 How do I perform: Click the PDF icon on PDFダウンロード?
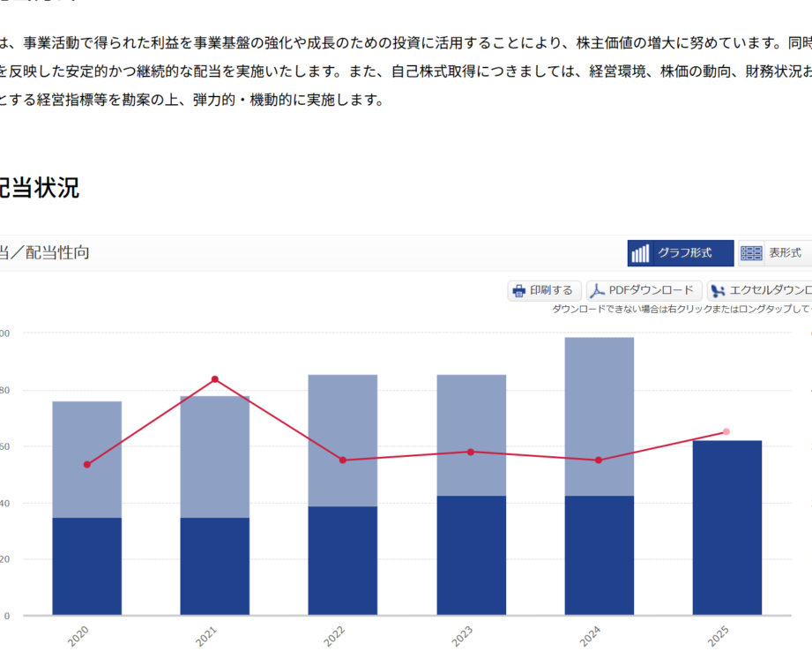tap(598, 291)
